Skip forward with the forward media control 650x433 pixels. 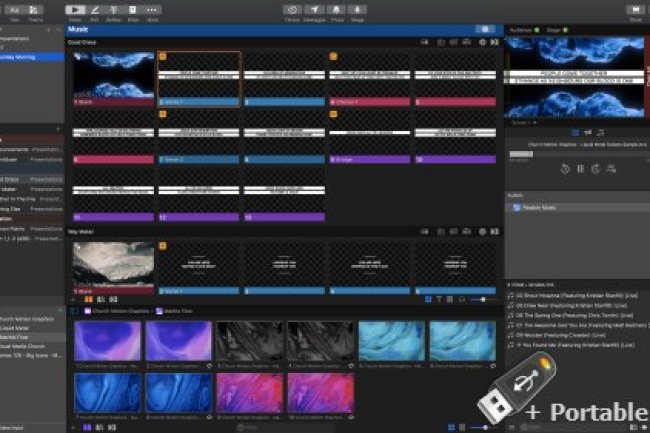[596, 169]
